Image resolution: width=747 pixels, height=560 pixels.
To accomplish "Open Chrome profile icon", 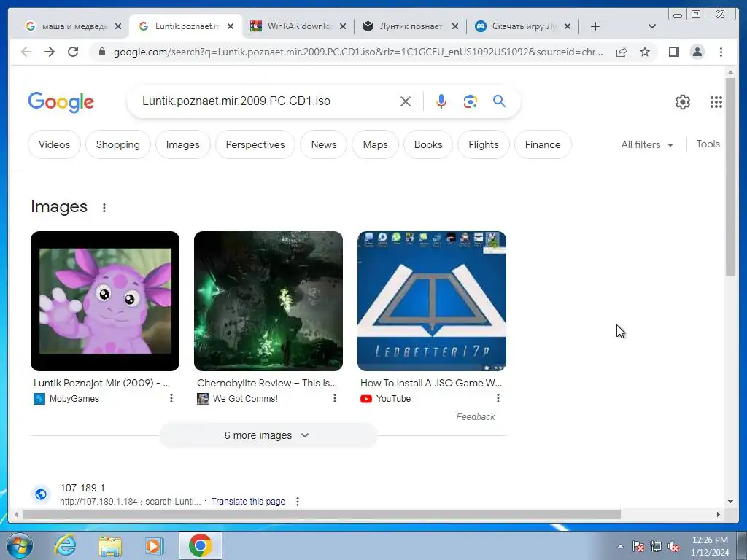I will (x=697, y=52).
